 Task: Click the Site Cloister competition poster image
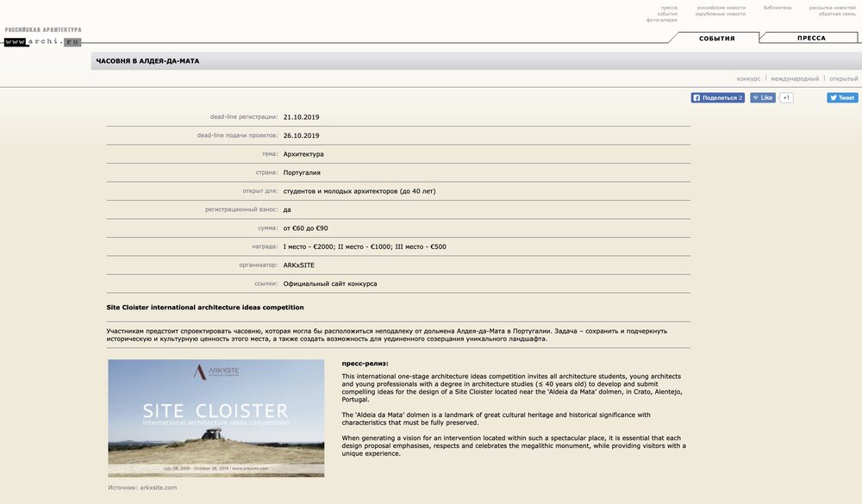[x=215, y=418]
